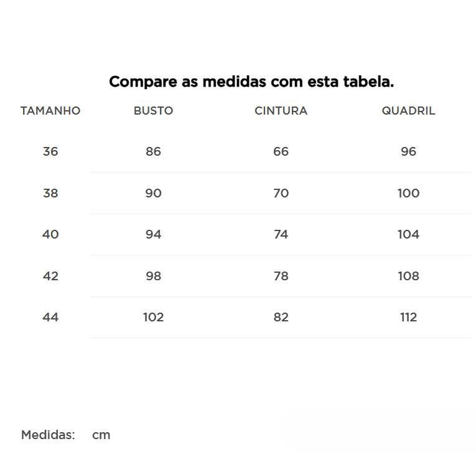Viewport: 476px width, 464px height.
Task: Select size 42 in the table
Action: (50, 276)
